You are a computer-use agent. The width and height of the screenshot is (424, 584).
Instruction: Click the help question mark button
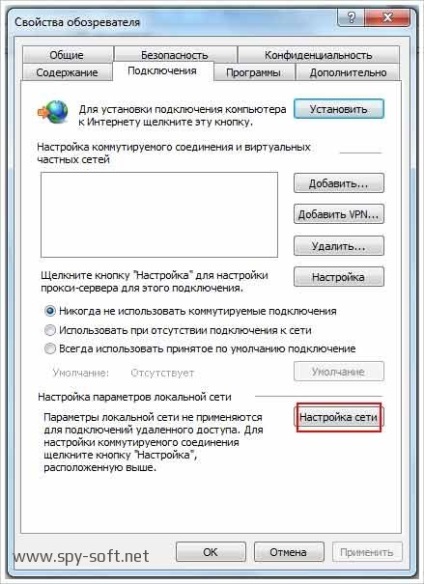tap(351, 18)
